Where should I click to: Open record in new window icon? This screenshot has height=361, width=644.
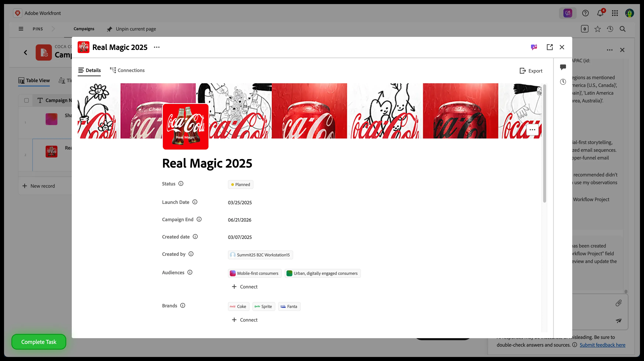tap(549, 47)
